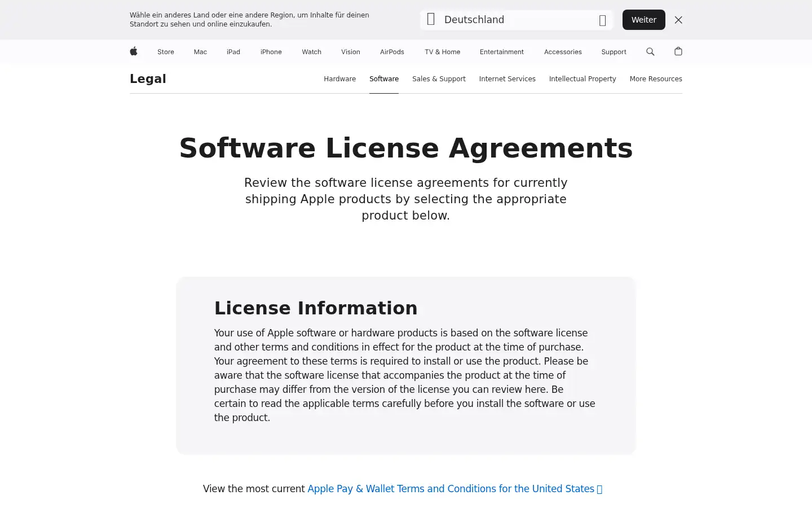Open the iPad menu
This screenshot has height=508, width=812.
pos(233,52)
